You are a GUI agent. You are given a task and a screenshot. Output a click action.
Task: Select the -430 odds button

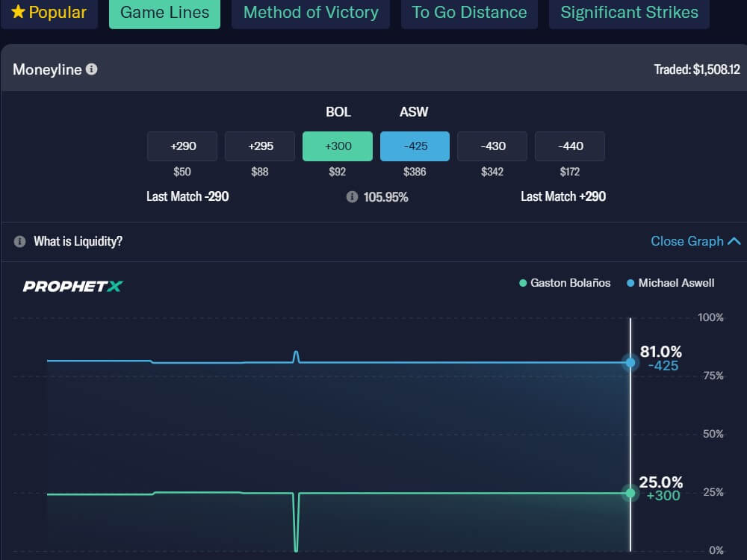pyautogui.click(x=492, y=146)
